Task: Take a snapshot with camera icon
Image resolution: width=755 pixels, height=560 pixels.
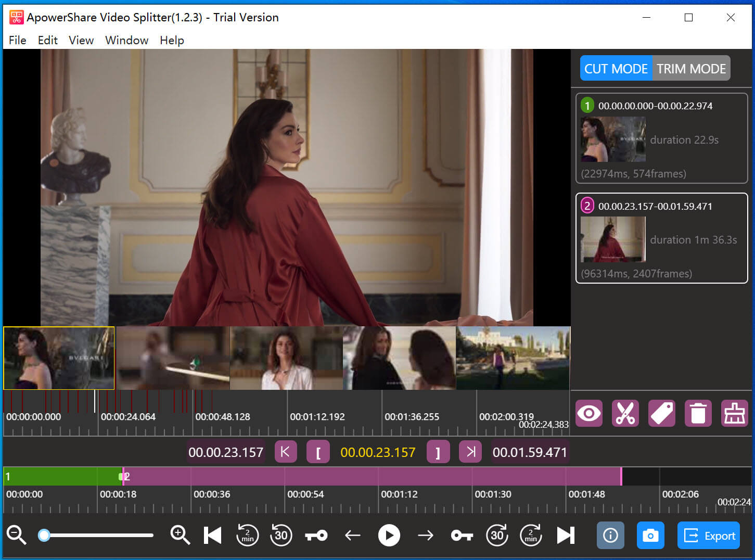Action: click(x=650, y=536)
